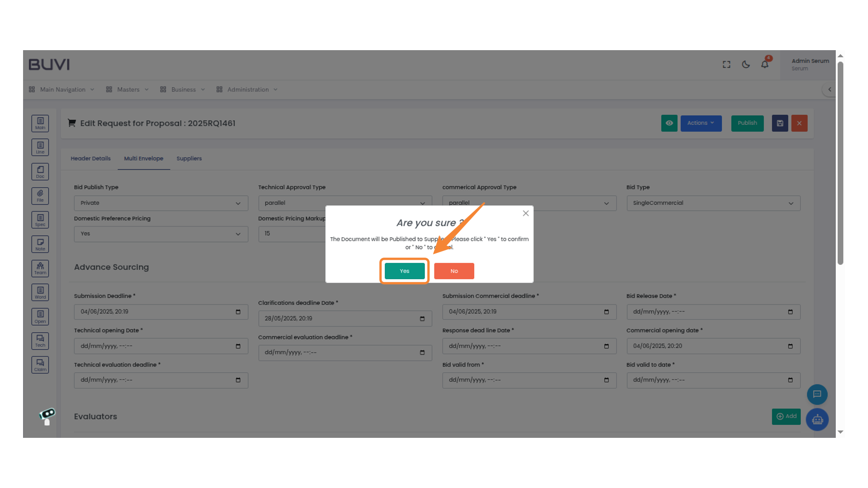Click the File attachment icon in the sidebar

pyautogui.click(x=40, y=196)
